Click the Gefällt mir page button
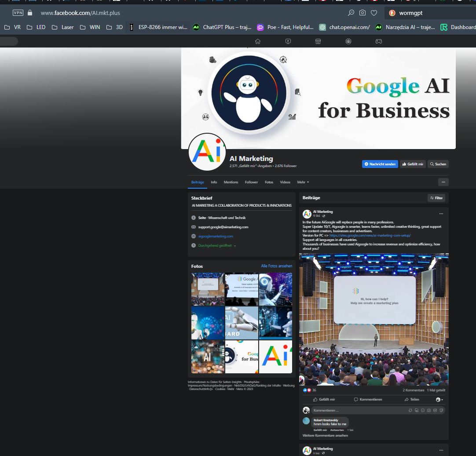The width and height of the screenshot is (476, 456). (x=413, y=164)
